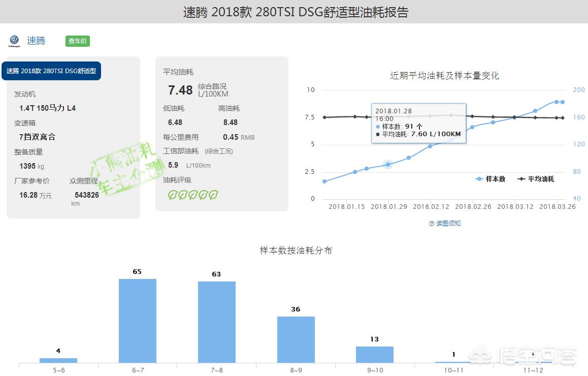Click the 速腾 brand name link
Image resolution: width=588 pixels, height=376 pixels.
point(36,41)
